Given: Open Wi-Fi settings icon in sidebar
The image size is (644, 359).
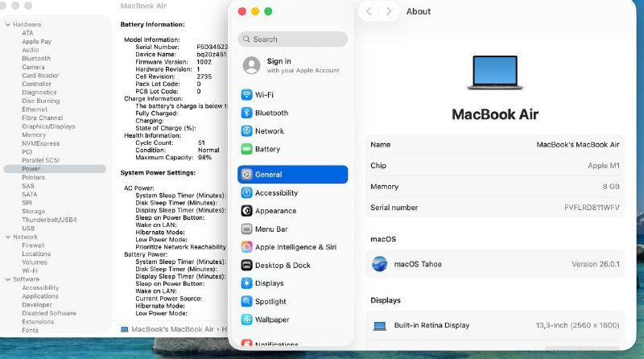Looking at the screenshot, I should pos(246,95).
